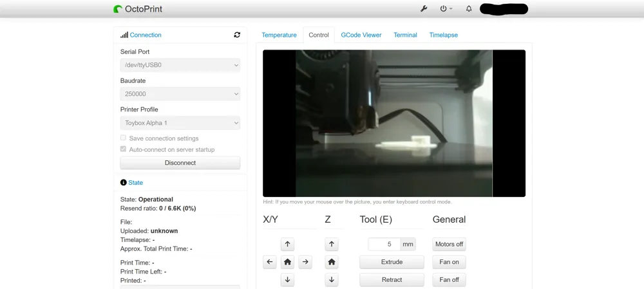The height and width of the screenshot is (289, 644).
Task: Home the X/Y axes
Action: (x=287, y=261)
